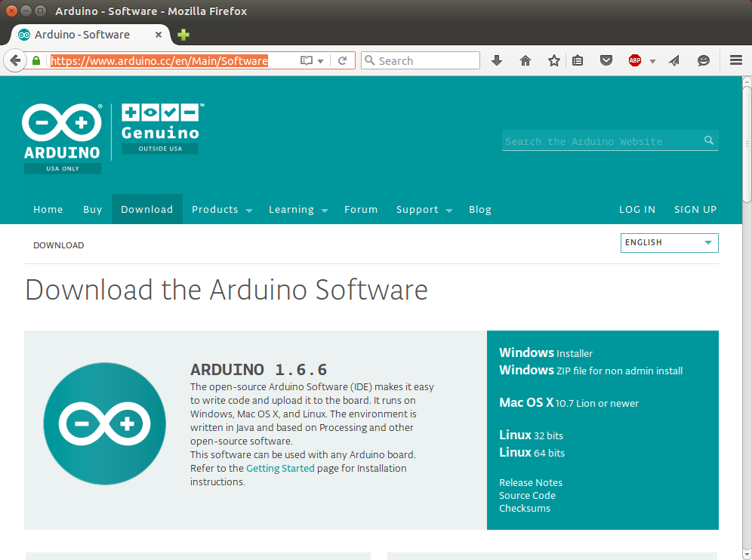Go to the Firefox home page icon
The image size is (752, 560).
[525, 60]
